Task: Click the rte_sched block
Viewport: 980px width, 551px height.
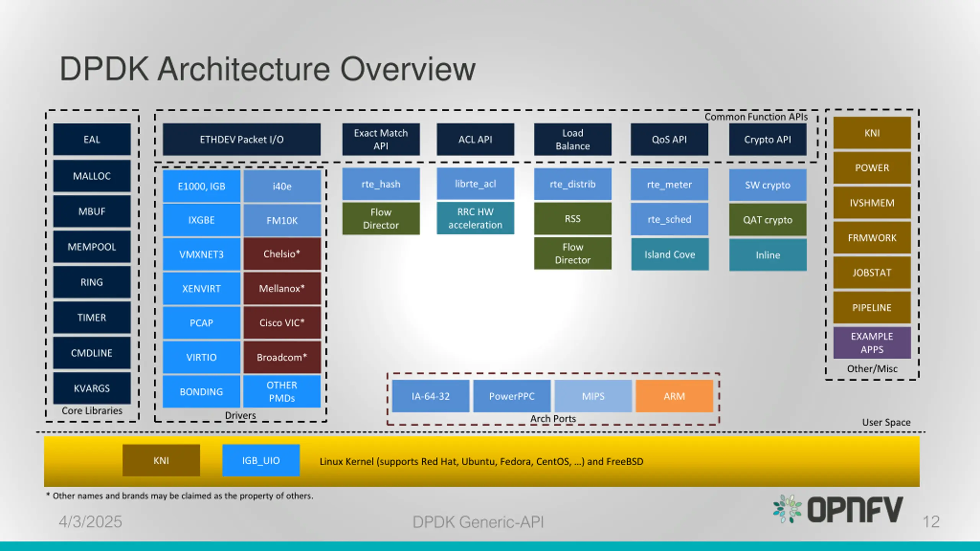Action: coord(670,219)
